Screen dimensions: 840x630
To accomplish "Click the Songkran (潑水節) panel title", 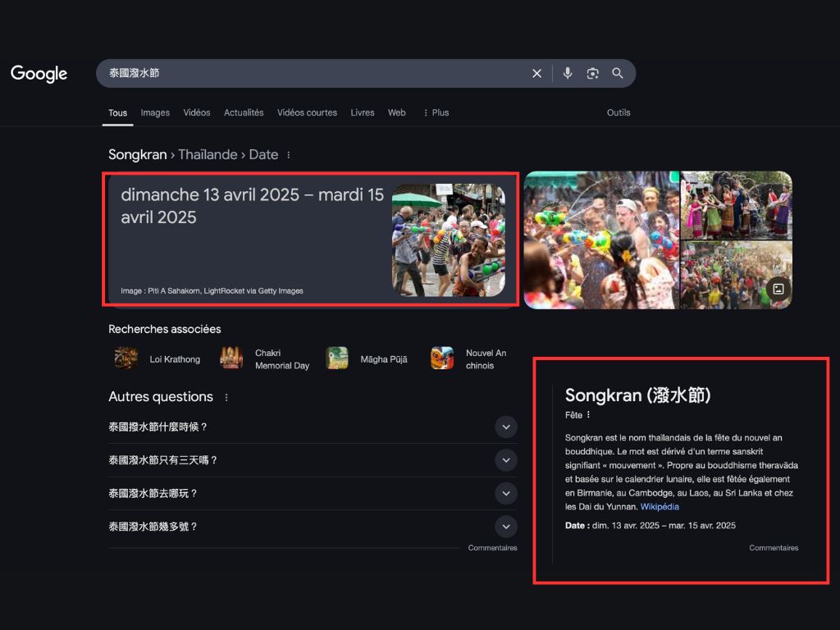I will point(637,395).
